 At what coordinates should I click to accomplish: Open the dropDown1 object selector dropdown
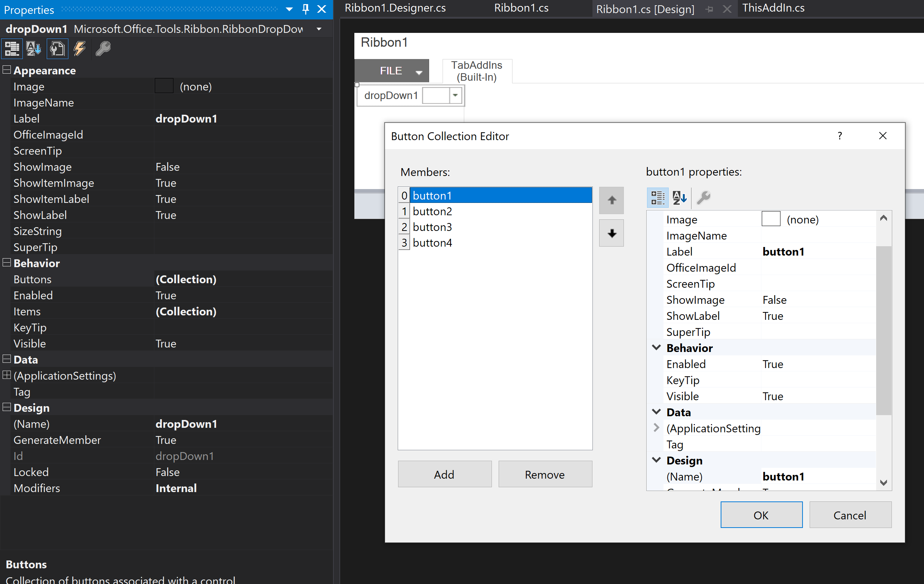(319, 29)
